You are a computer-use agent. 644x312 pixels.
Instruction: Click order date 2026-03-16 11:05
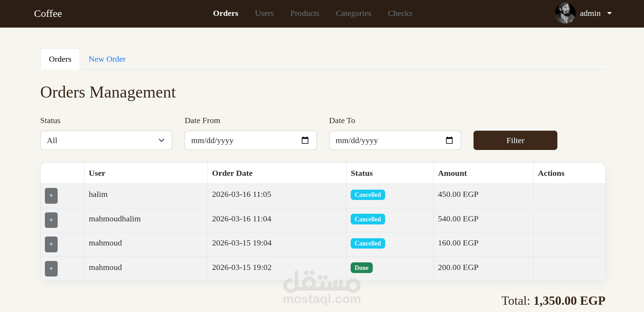pos(242,194)
